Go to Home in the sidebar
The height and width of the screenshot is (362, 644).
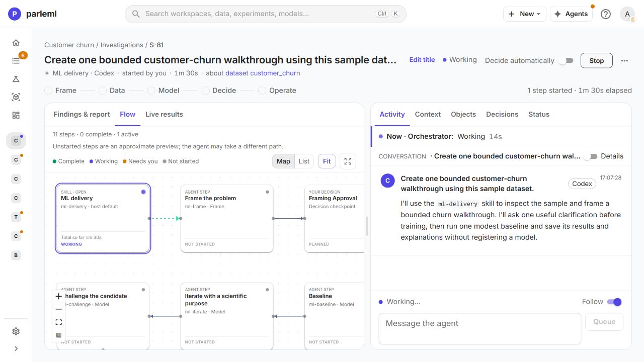(16, 43)
